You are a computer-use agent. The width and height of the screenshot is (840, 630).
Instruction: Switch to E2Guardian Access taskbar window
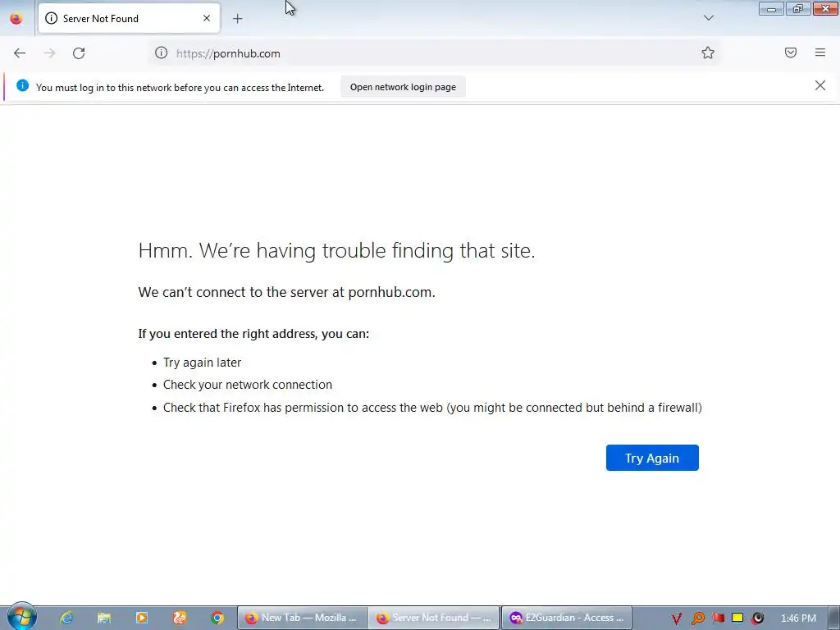pos(567,618)
